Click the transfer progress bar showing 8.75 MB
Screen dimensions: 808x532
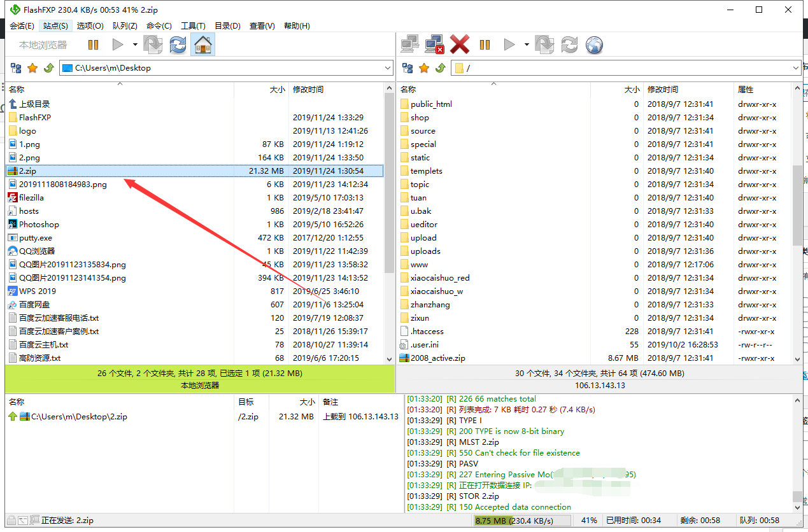522,521
